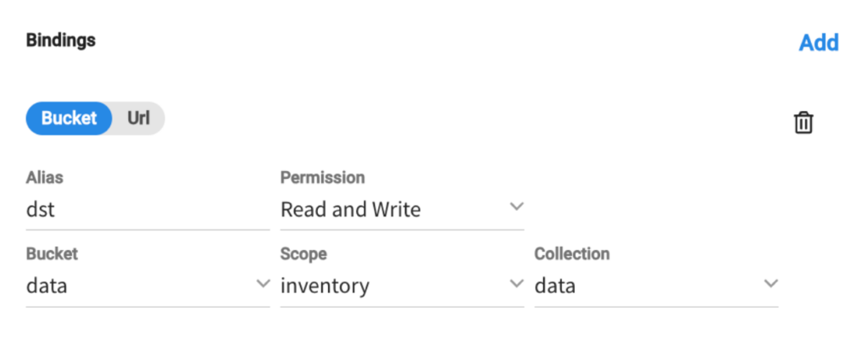Screen dimensions: 868x339
Task: Click the Collection field label
Action: (572, 254)
